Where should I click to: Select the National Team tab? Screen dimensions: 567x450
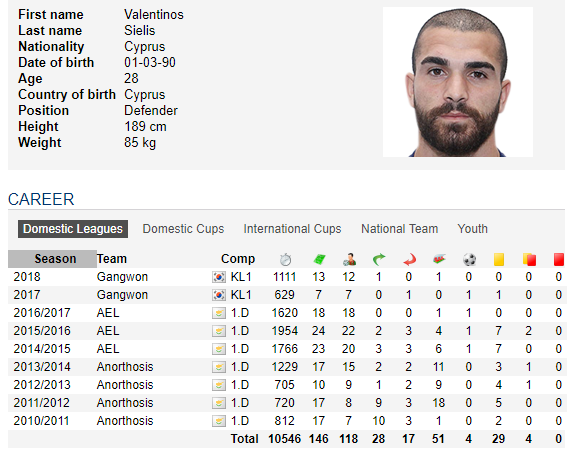click(400, 229)
